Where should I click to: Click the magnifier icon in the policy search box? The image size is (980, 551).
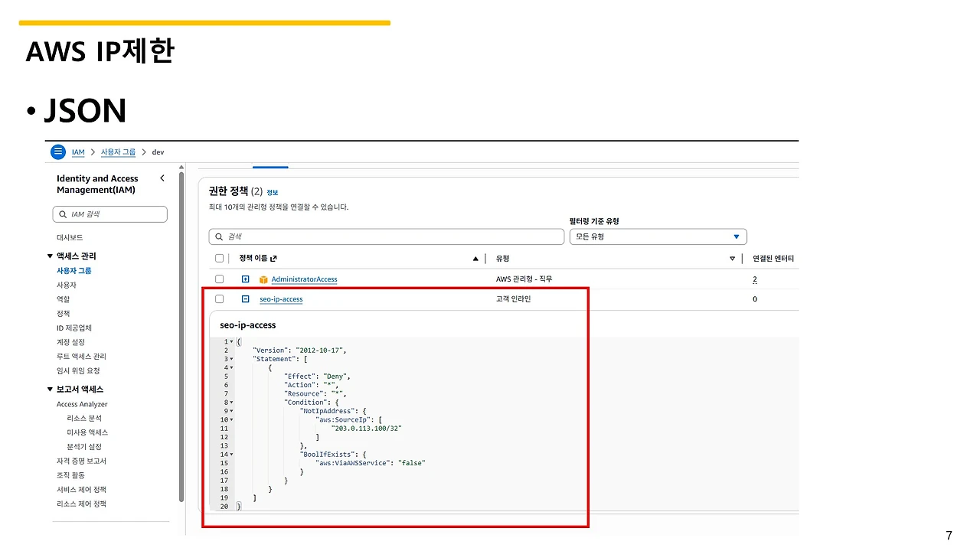220,237
